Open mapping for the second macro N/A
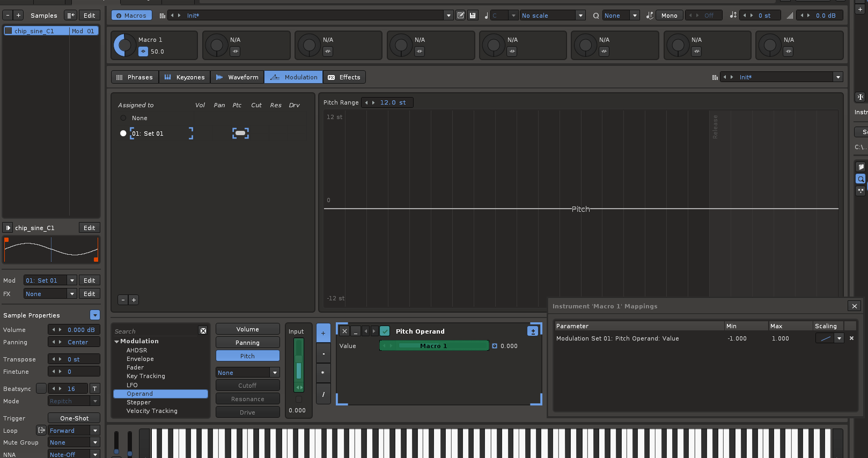Image resolution: width=868 pixels, height=458 pixels. click(x=235, y=51)
